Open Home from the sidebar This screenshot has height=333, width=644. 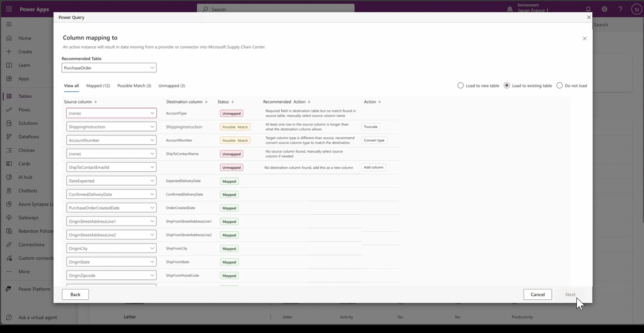25,38
